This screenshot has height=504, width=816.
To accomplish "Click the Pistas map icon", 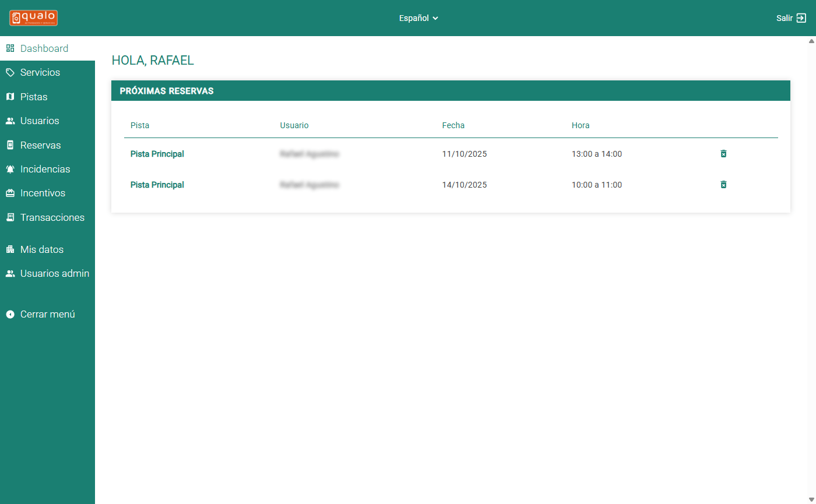I will tap(10, 97).
